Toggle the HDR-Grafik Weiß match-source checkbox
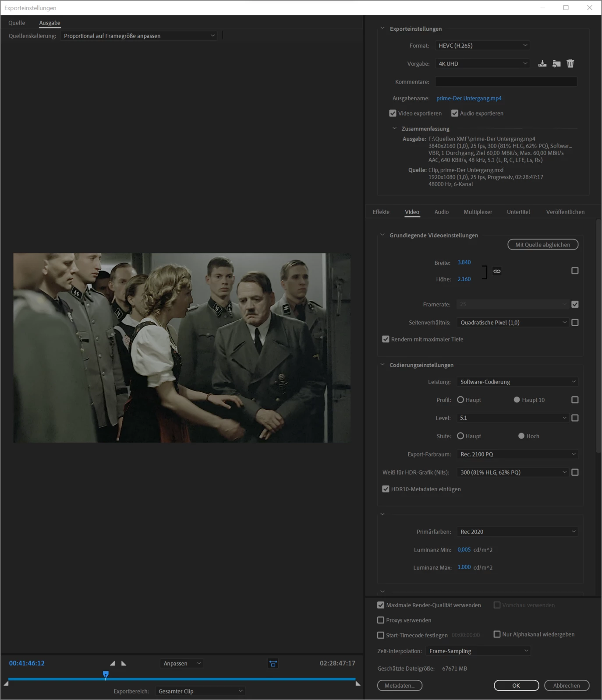Image resolution: width=602 pixels, height=700 pixels. pyautogui.click(x=575, y=472)
